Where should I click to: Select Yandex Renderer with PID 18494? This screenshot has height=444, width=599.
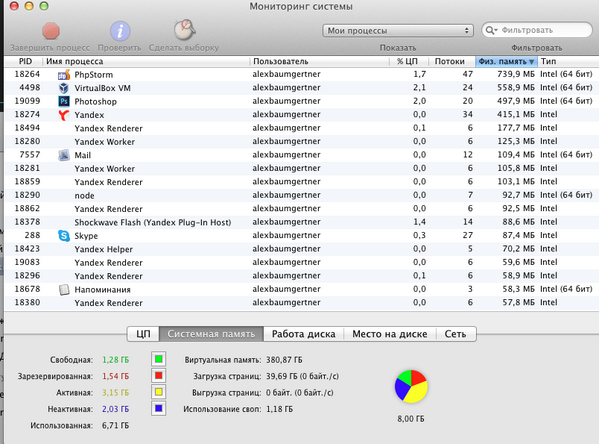tap(301, 128)
